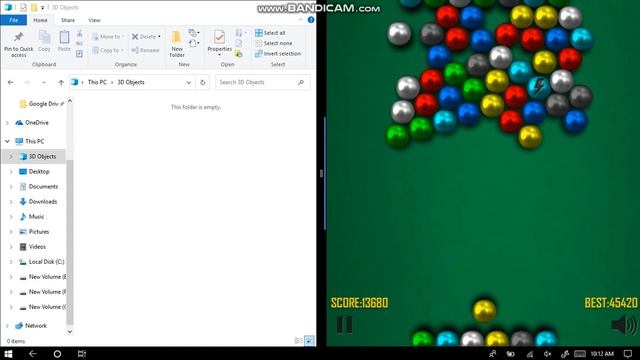Click the lightning power-up ball

(x=539, y=87)
